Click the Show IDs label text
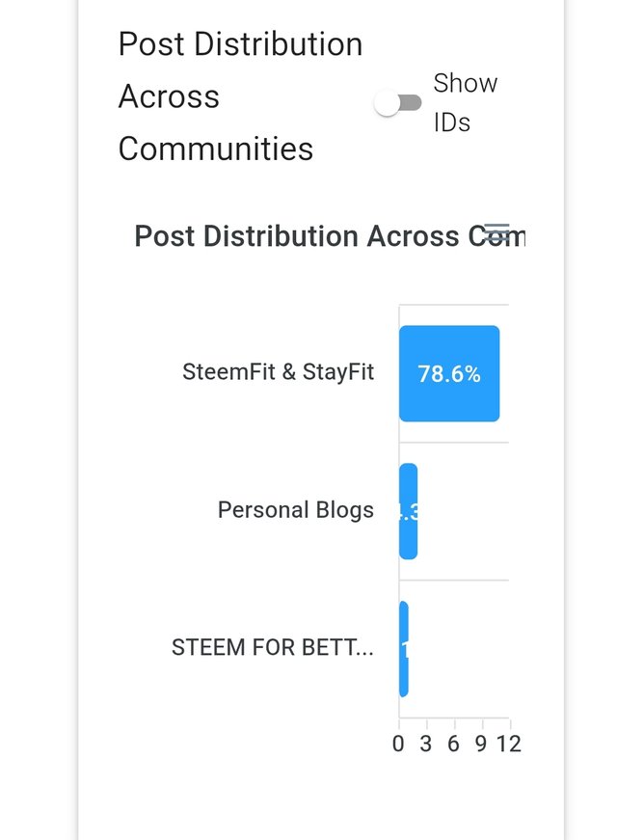Screen dimensions: 617x840 pyautogui.click(x=465, y=103)
